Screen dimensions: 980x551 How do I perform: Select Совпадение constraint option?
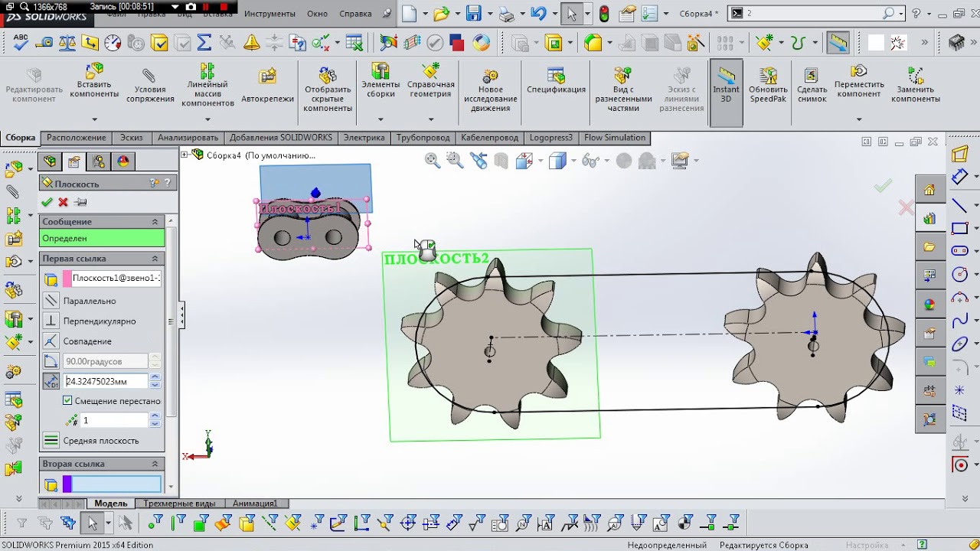51,341
